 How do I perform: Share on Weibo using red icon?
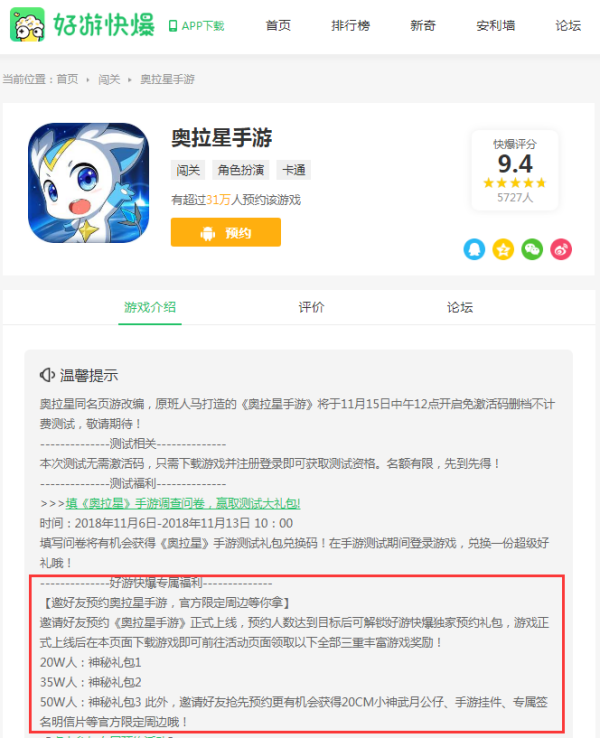coord(561,249)
